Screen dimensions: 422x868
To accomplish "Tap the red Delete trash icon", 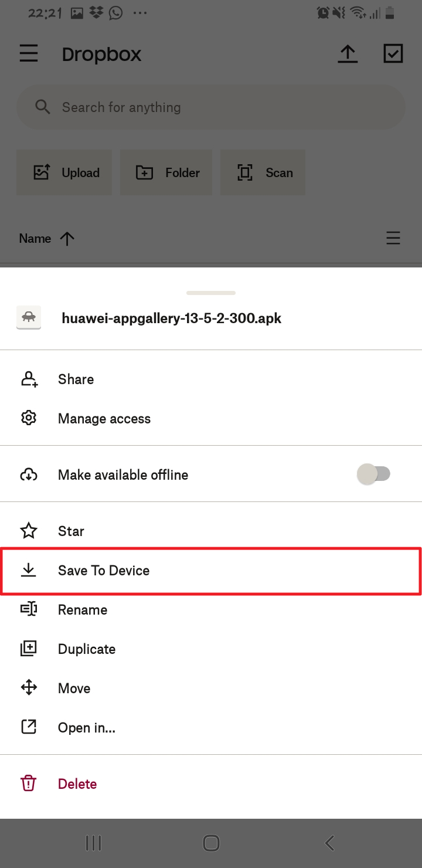I will point(29,784).
